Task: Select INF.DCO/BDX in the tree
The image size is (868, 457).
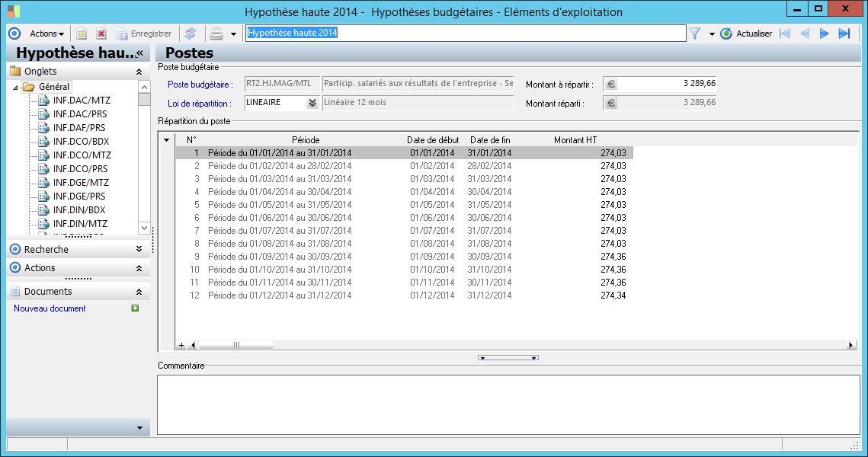Action: (79, 141)
